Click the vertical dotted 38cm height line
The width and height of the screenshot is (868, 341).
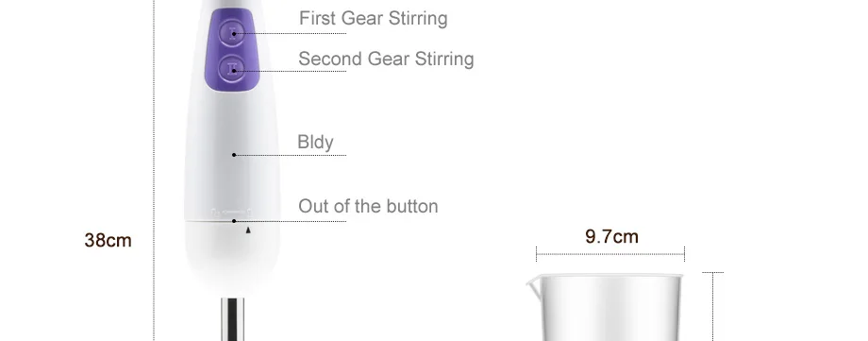pyautogui.click(x=154, y=170)
